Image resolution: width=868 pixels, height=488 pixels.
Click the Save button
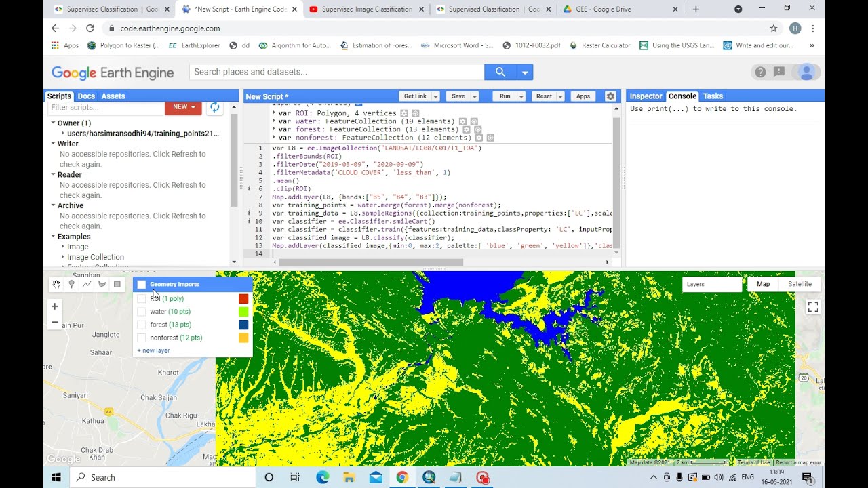(x=458, y=96)
